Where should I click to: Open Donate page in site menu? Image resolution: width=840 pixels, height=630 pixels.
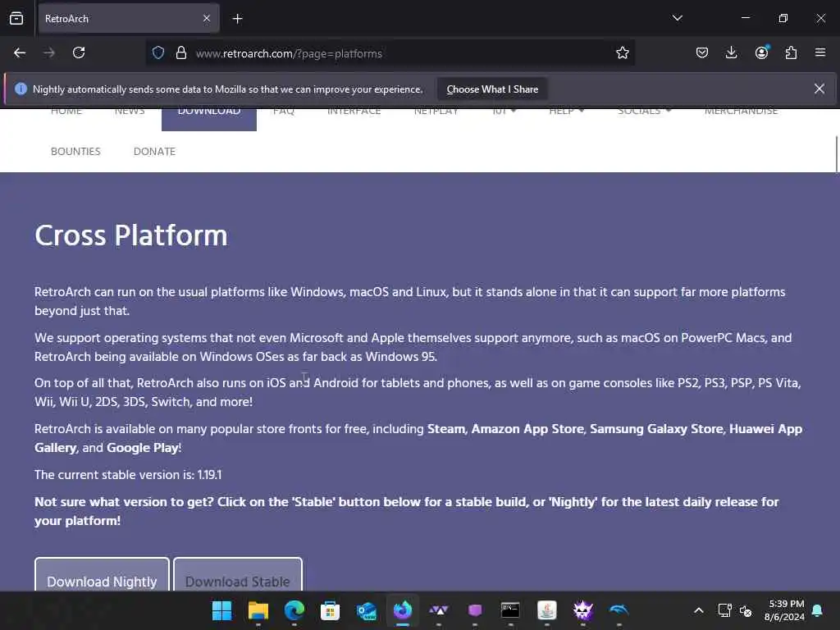[154, 152]
